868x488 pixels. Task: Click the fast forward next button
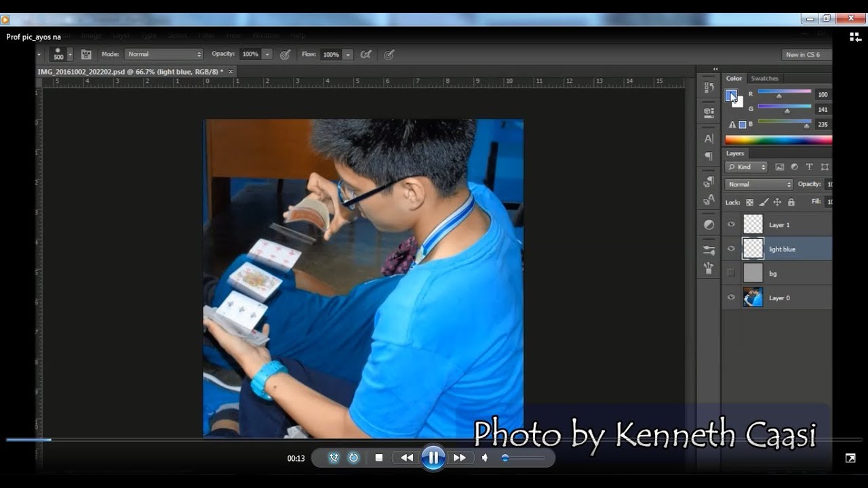tap(459, 457)
